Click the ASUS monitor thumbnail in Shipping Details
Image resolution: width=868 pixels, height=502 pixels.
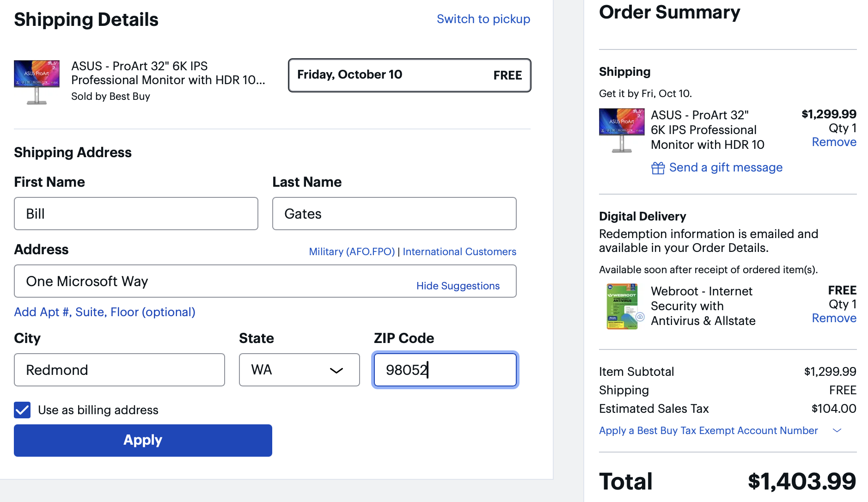37,82
